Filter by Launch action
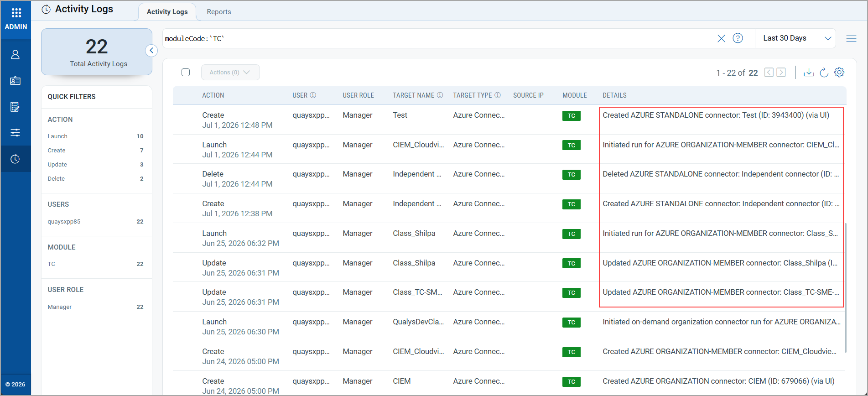 pos(95,136)
